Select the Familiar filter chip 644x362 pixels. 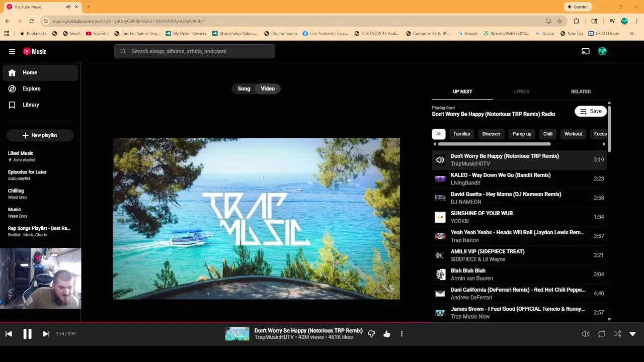[x=462, y=134]
